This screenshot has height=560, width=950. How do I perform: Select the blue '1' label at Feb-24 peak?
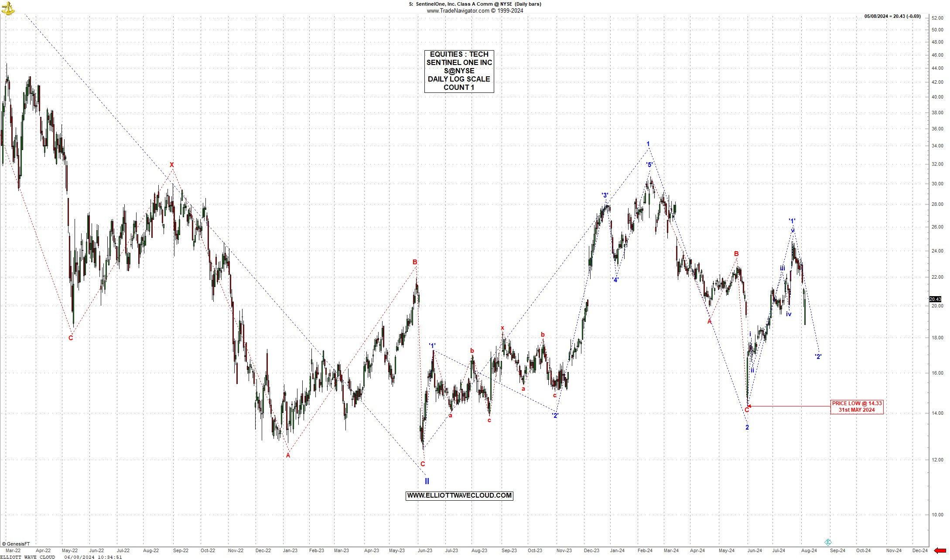(x=648, y=144)
